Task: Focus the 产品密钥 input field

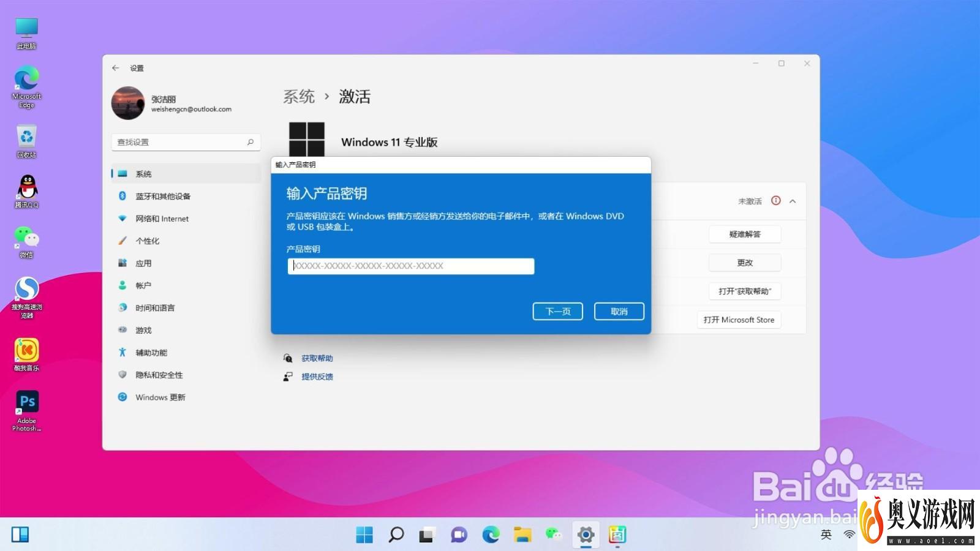Action: [x=411, y=266]
